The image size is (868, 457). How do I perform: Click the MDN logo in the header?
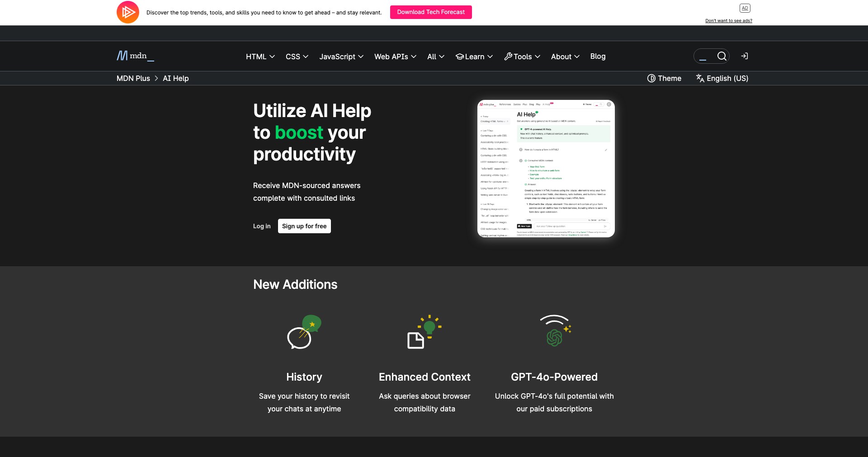pyautogui.click(x=135, y=56)
